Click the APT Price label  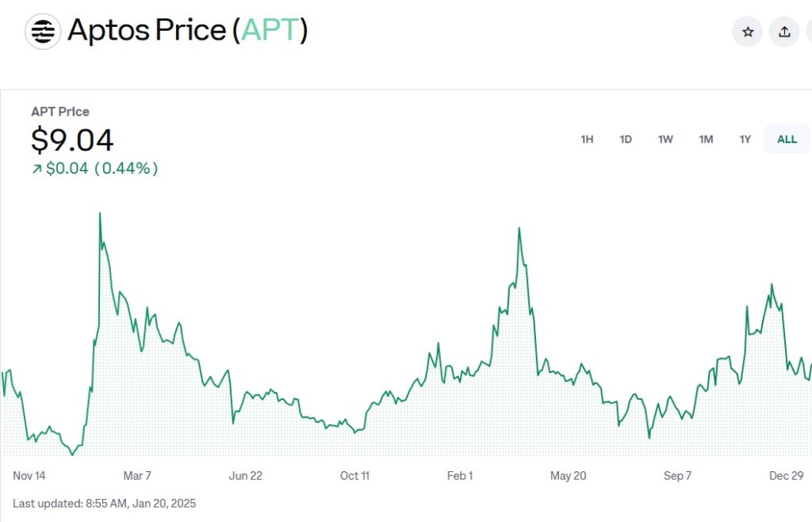(x=60, y=112)
